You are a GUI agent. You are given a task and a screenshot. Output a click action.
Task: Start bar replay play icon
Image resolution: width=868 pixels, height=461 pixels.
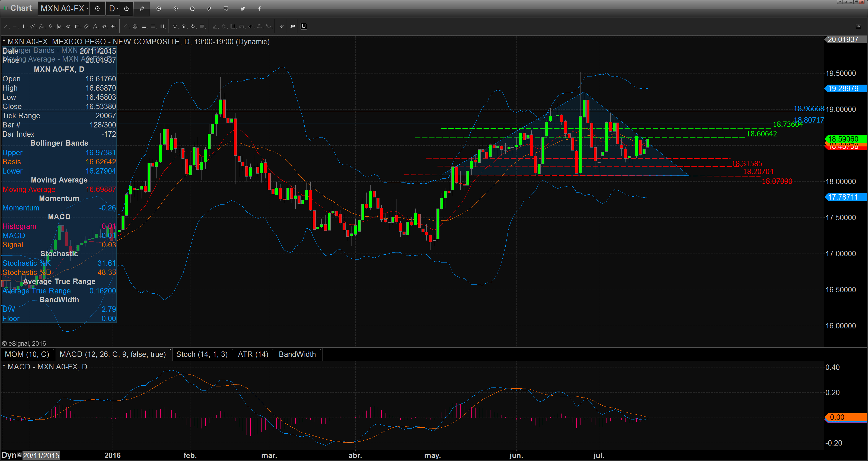click(175, 9)
